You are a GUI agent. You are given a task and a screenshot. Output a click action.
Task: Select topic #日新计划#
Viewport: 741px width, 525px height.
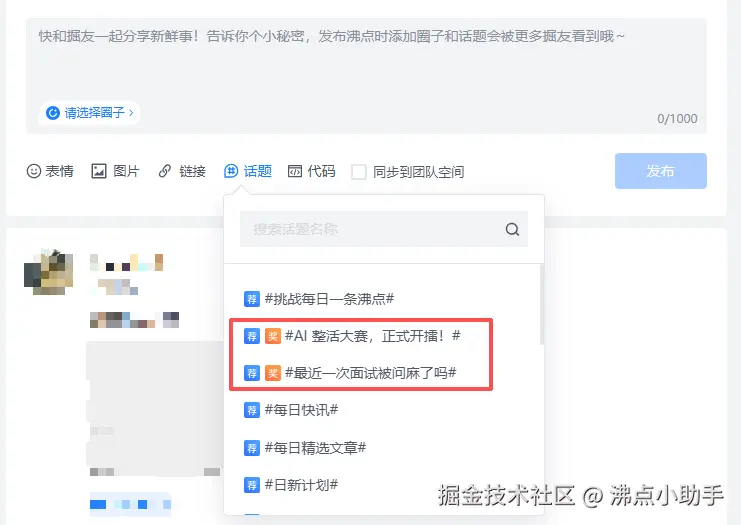(301, 485)
